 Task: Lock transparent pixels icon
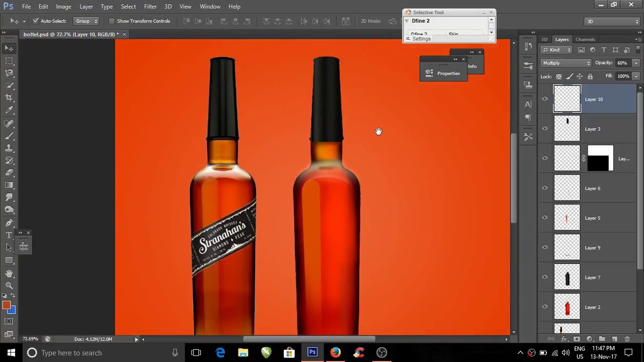pyautogui.click(x=558, y=76)
